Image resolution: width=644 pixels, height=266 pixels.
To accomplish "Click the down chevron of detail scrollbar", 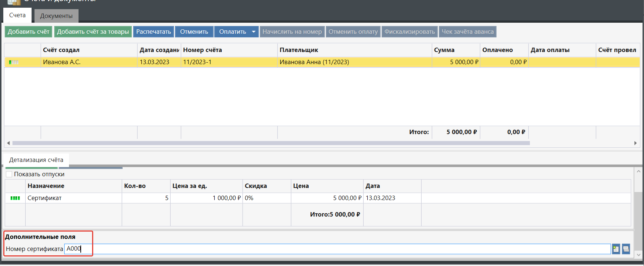I will (x=638, y=254).
